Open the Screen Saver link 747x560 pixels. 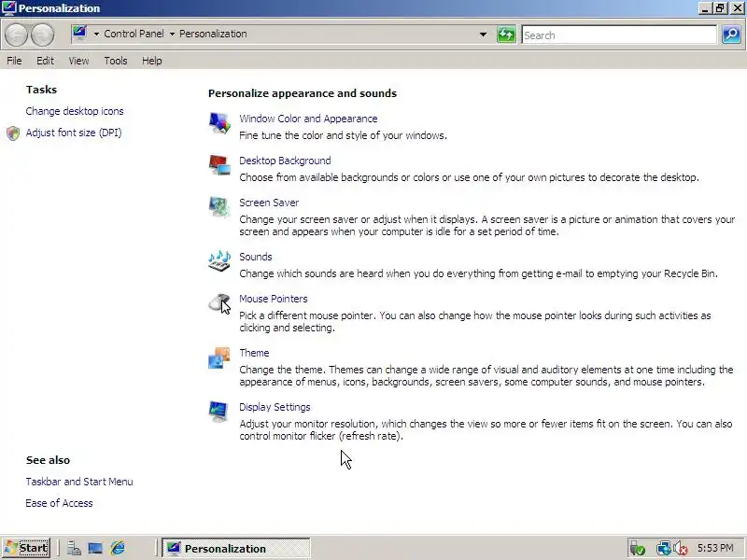[x=269, y=203]
